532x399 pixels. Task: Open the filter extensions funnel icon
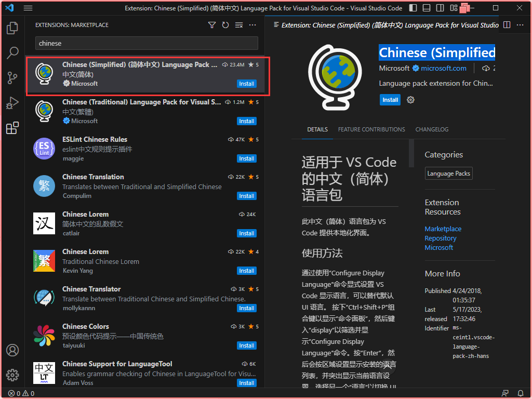click(212, 25)
